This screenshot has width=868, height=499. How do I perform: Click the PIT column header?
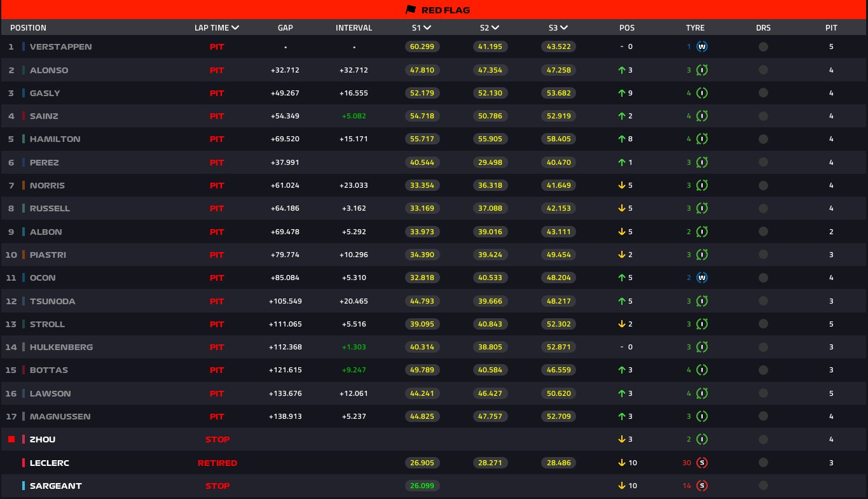pyautogui.click(x=831, y=28)
